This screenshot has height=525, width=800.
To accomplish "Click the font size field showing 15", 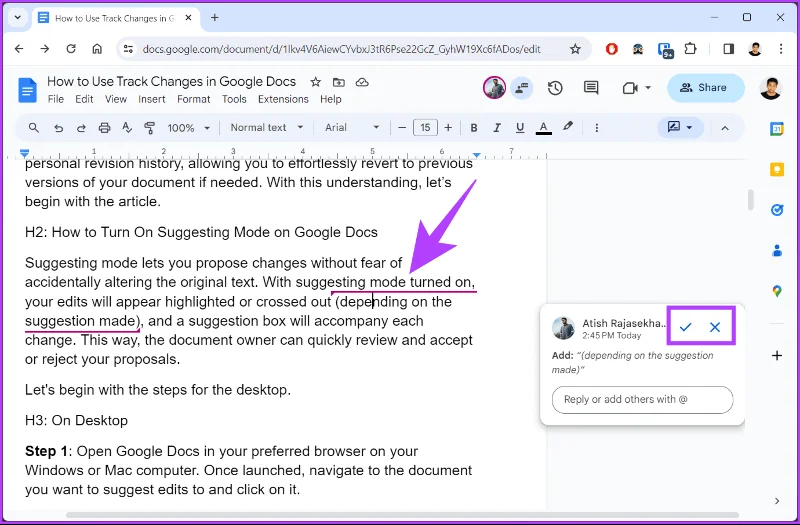I will 425,128.
